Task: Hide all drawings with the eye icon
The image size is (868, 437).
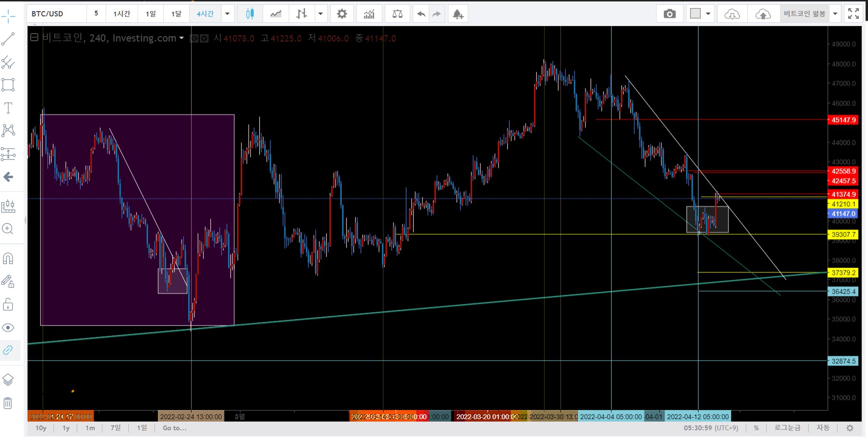Action: [x=8, y=328]
